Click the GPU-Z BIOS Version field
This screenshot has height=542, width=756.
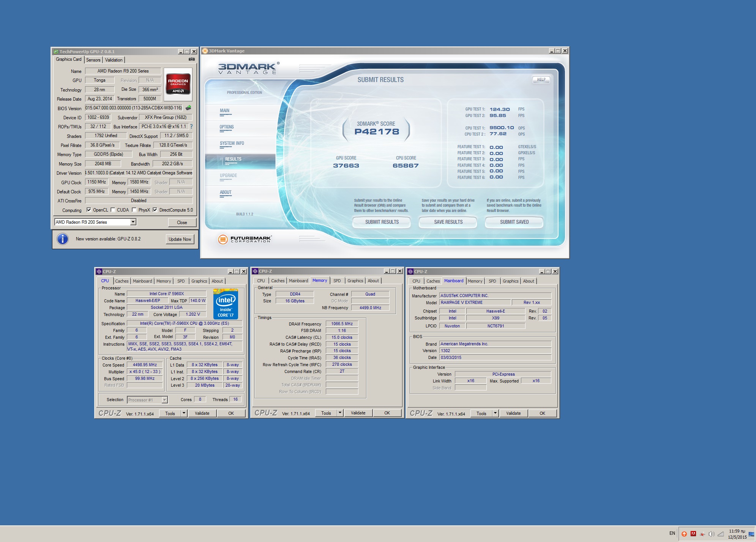[134, 108]
